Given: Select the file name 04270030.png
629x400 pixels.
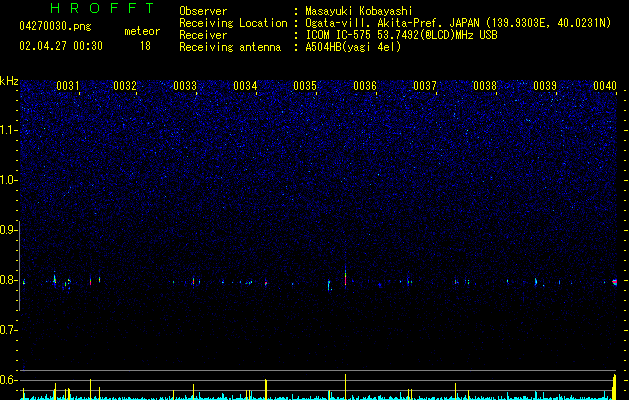Looking at the screenshot, I should (x=55, y=27).
